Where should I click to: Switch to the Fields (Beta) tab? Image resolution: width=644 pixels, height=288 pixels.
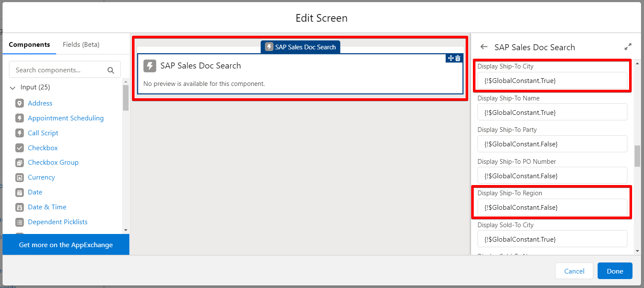click(x=81, y=44)
